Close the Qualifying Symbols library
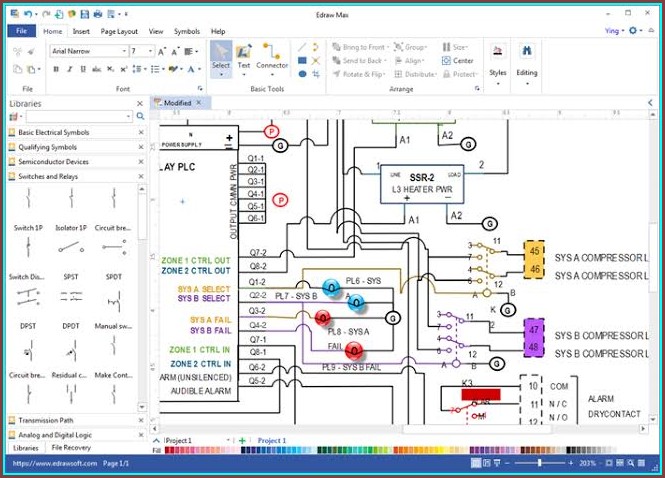The height and width of the screenshot is (478, 665). coord(141,147)
